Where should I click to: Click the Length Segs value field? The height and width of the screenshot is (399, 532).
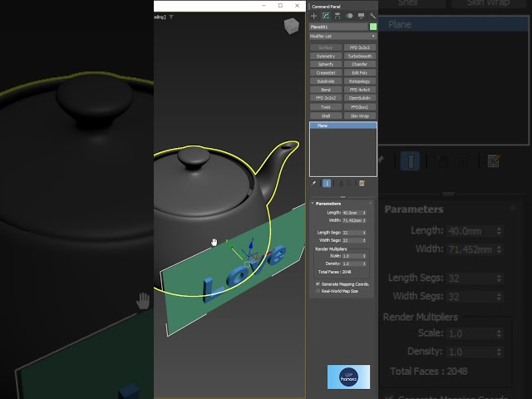[x=352, y=233]
